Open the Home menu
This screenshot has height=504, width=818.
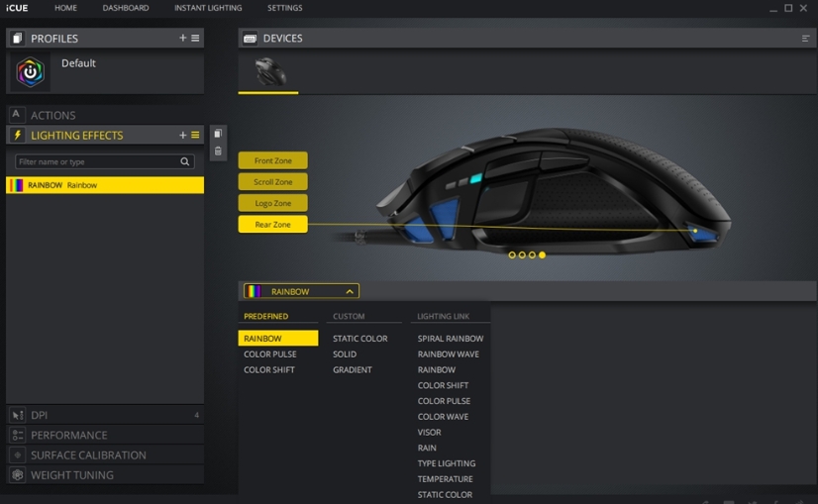pos(65,8)
